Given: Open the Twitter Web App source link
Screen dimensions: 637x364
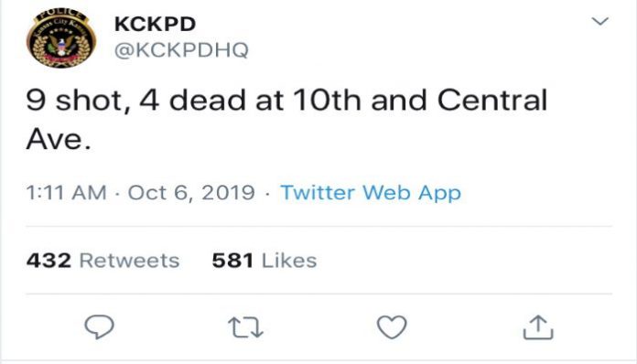Looking at the screenshot, I should [371, 193].
